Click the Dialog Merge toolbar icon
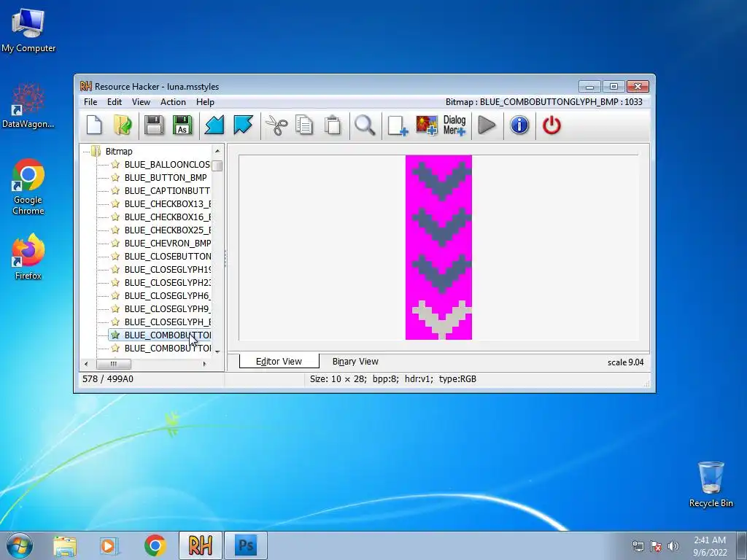 (454, 125)
